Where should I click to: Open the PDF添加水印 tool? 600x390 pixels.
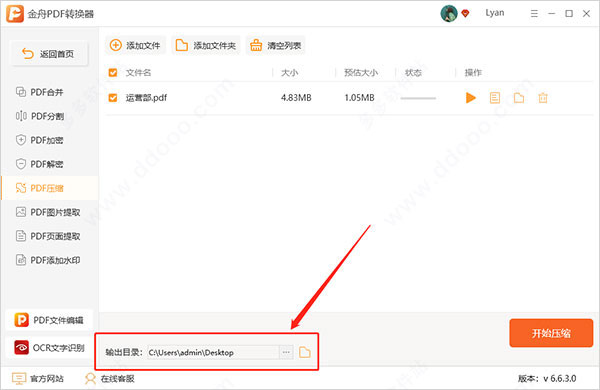[48, 260]
